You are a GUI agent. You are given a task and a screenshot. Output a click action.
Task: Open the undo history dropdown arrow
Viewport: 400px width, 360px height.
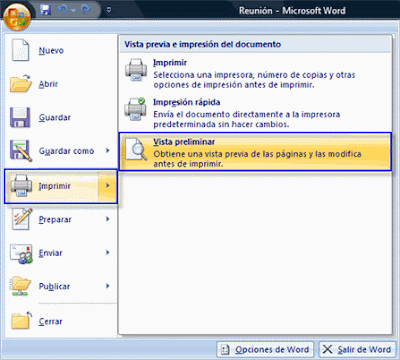[73, 10]
